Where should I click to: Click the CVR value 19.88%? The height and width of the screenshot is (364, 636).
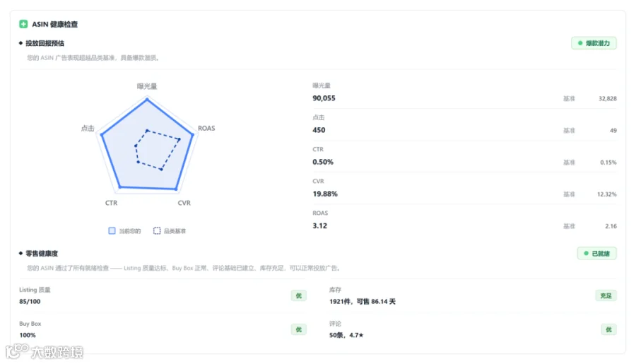coord(325,194)
